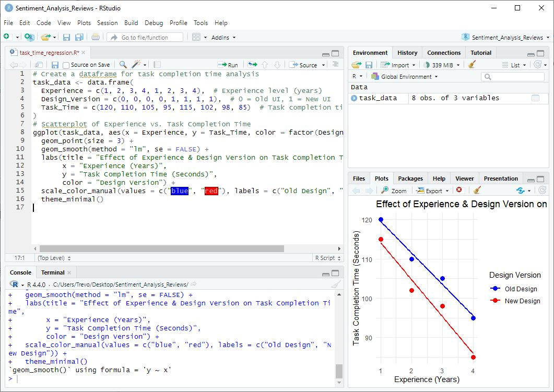This screenshot has height=392, width=554.
Task: Open the recent files dropdown arrow
Action: (54, 38)
